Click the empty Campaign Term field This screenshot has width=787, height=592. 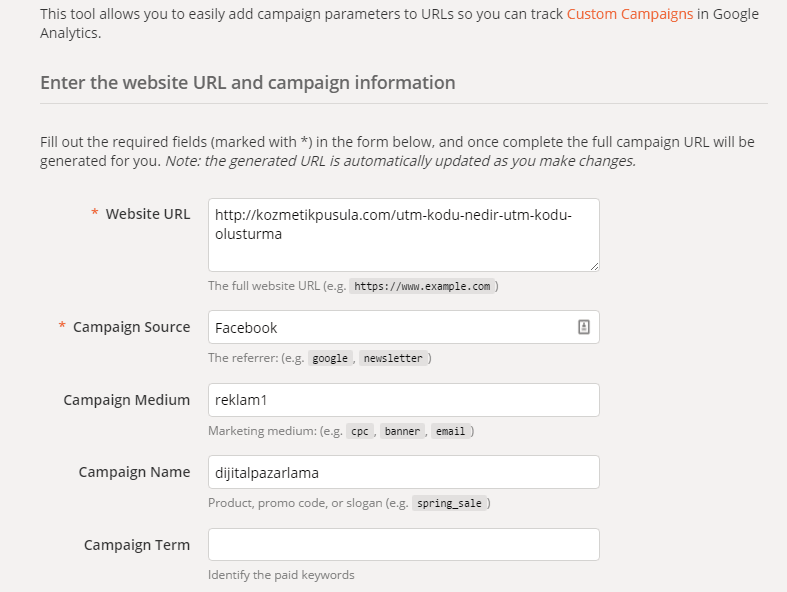(x=403, y=544)
